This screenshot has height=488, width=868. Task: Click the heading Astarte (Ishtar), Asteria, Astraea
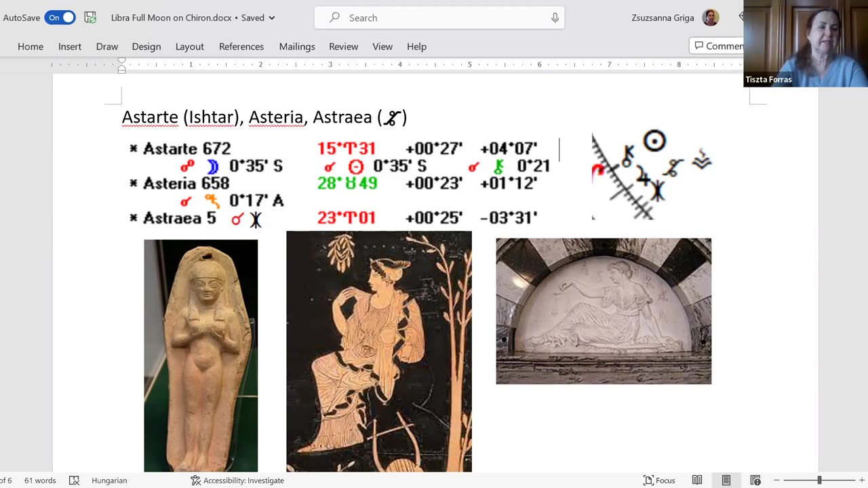pos(264,117)
